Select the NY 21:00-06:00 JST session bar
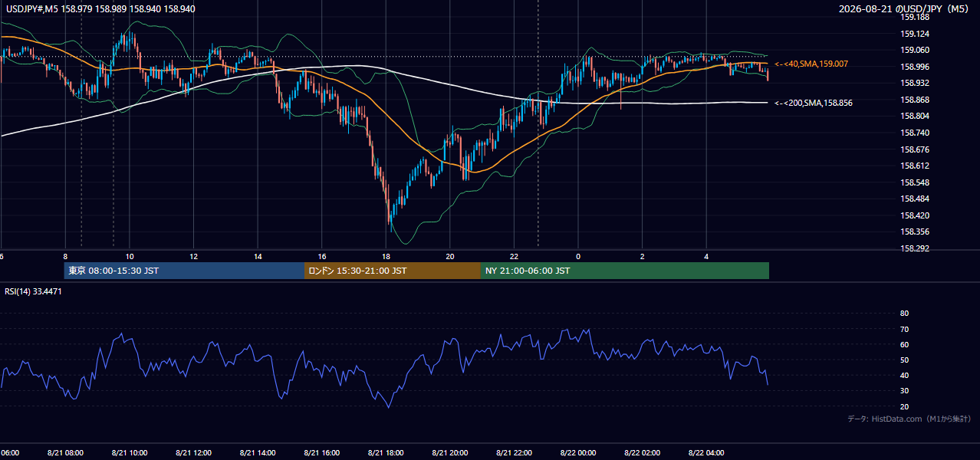 coord(625,271)
